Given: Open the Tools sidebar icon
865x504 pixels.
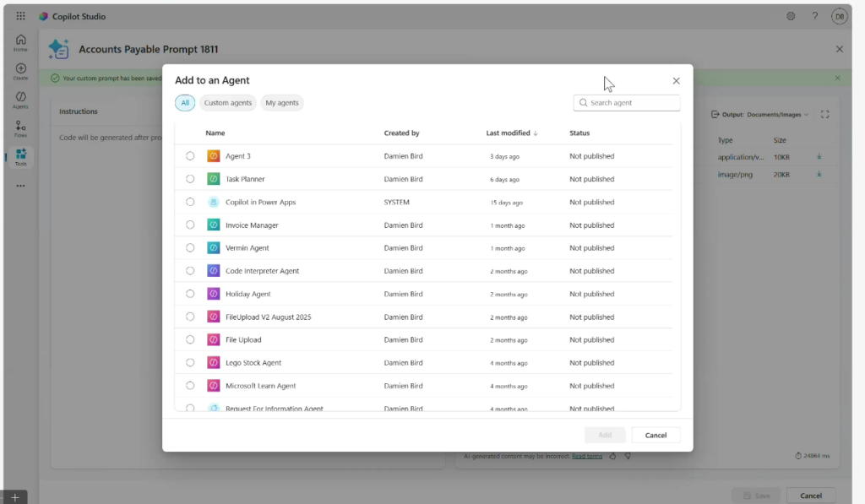Looking at the screenshot, I should click(x=20, y=157).
